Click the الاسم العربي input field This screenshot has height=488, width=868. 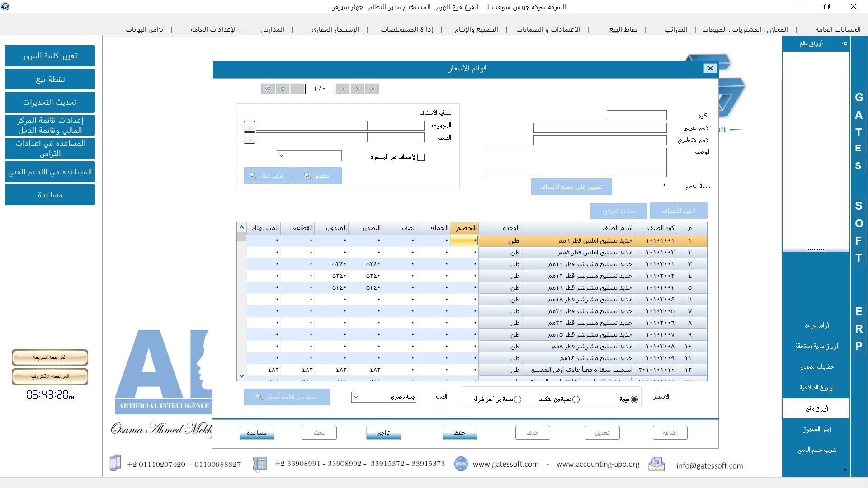click(x=600, y=128)
